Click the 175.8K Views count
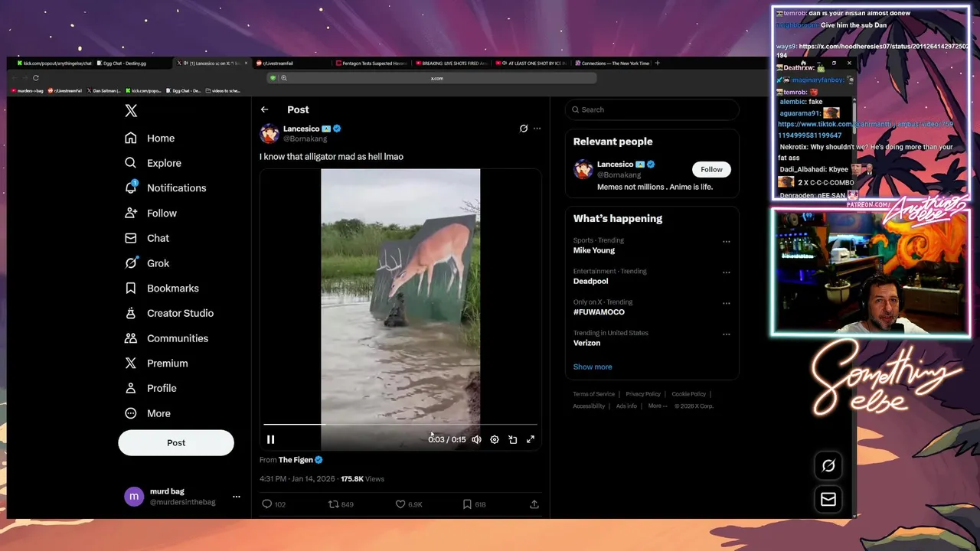This screenshot has width=980, height=551. [362, 479]
